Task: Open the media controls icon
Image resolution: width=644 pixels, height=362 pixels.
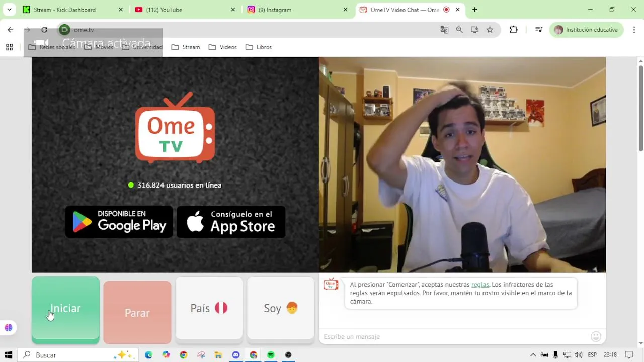Action: click(x=539, y=30)
